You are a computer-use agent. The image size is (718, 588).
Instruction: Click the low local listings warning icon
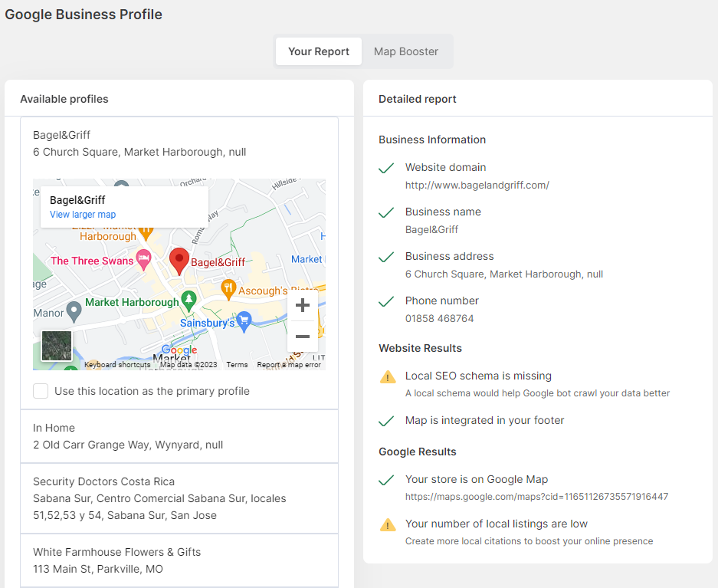388,524
